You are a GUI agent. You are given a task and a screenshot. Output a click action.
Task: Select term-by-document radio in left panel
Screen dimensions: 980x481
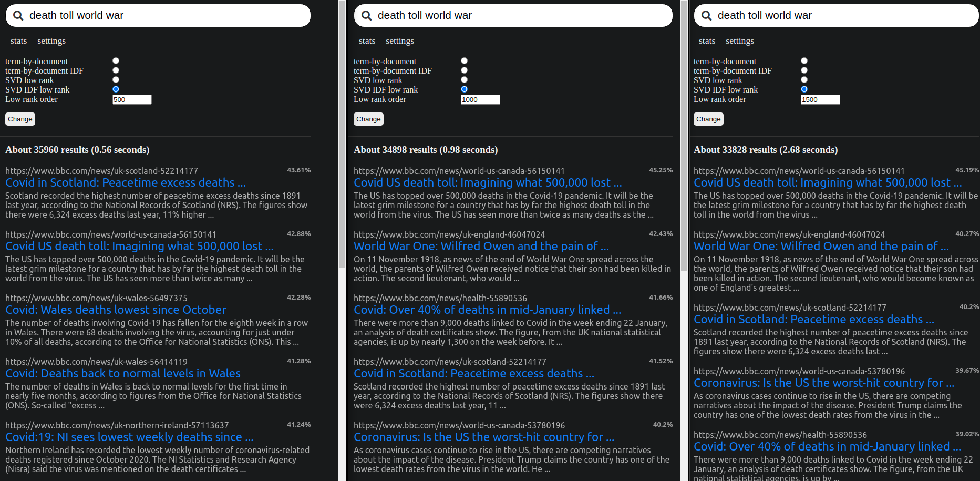tap(116, 61)
